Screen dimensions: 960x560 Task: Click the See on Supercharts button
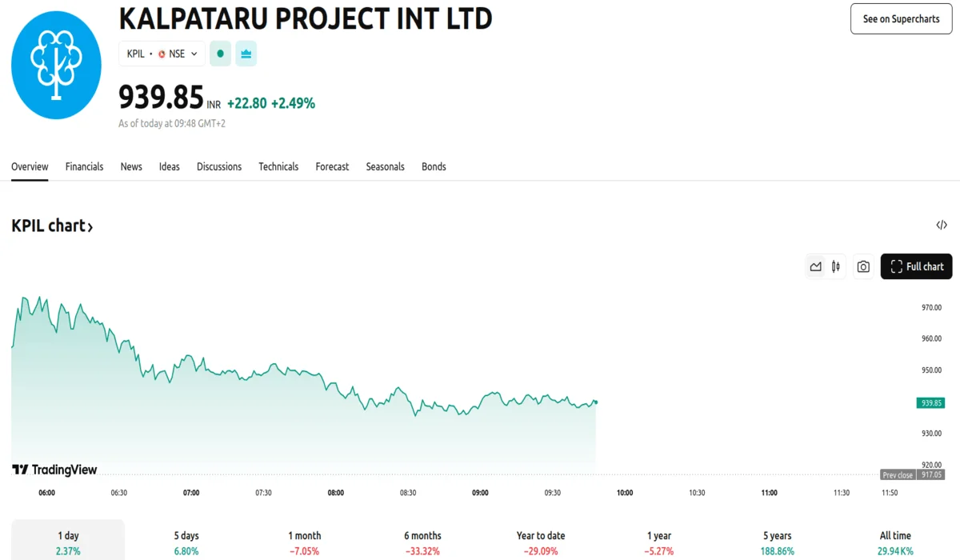pos(901,18)
